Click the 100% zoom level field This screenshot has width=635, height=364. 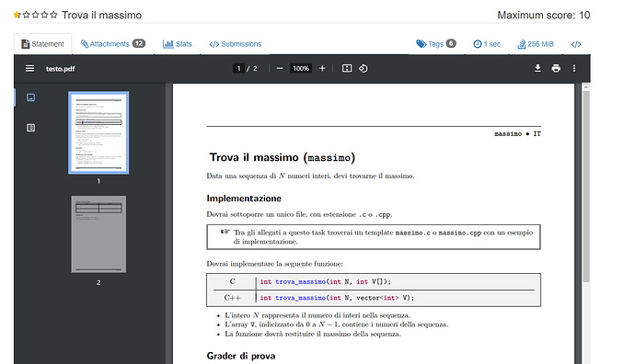[x=301, y=68]
